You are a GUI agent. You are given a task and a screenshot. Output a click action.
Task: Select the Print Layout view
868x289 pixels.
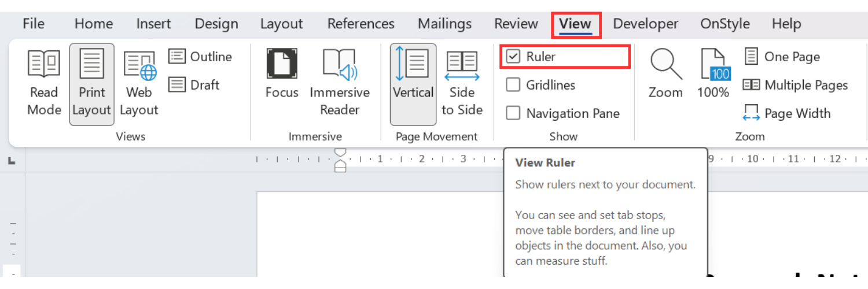pos(91,84)
